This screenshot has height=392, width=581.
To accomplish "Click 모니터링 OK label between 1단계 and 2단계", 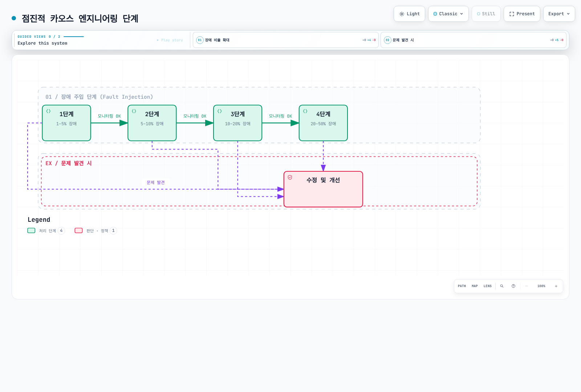I will click(109, 116).
